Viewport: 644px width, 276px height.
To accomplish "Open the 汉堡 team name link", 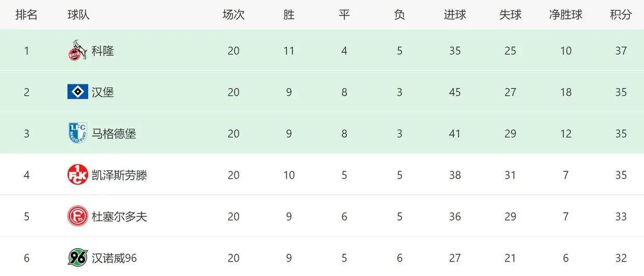I will click(103, 92).
